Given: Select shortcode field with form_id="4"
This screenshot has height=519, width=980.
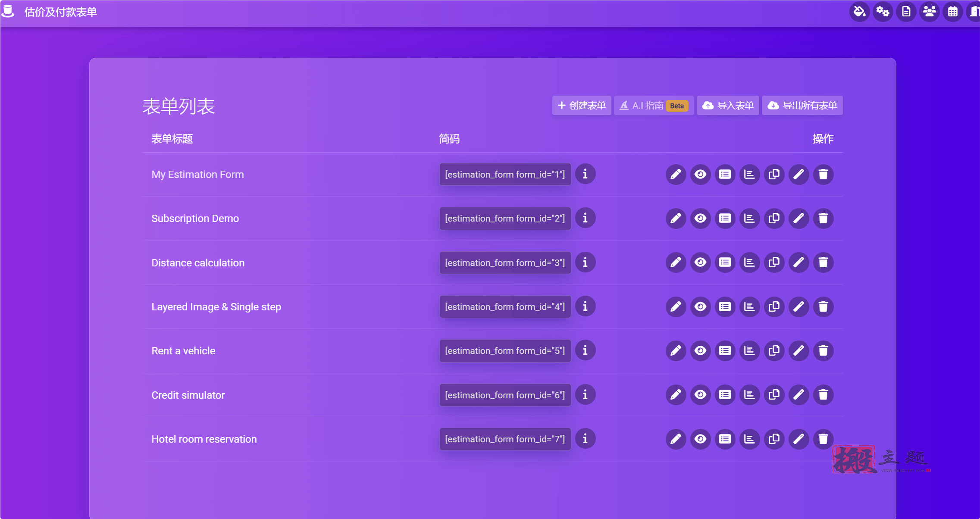Looking at the screenshot, I should pos(505,307).
